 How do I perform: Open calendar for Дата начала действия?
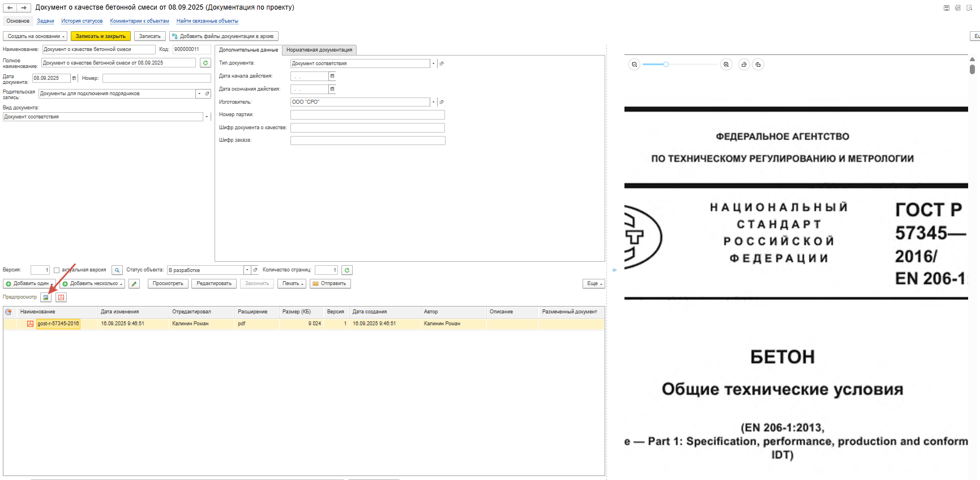click(332, 76)
